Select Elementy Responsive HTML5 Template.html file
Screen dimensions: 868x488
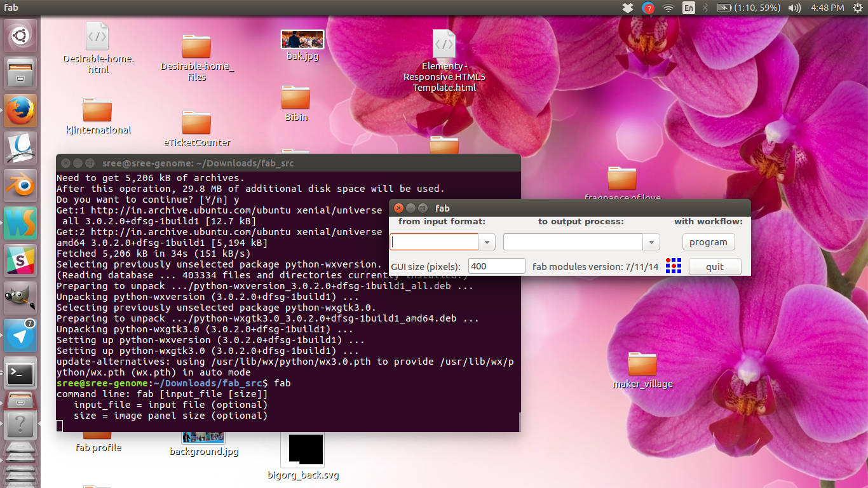point(444,60)
